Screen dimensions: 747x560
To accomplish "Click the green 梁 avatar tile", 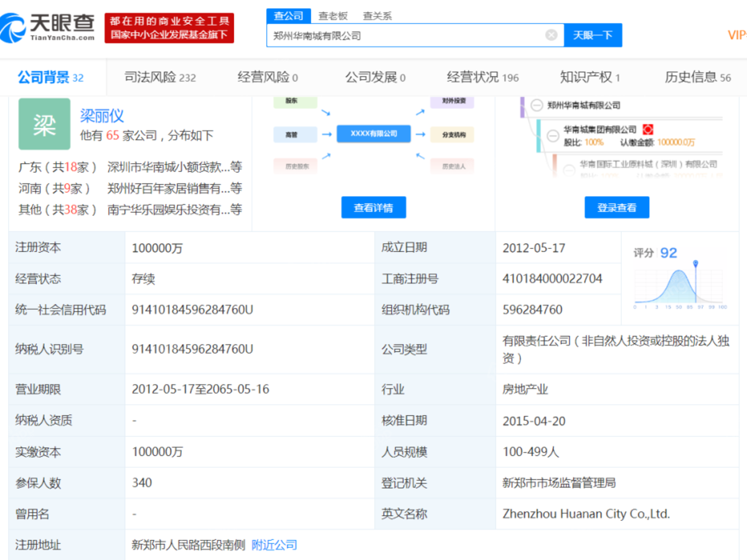I will coord(44,124).
